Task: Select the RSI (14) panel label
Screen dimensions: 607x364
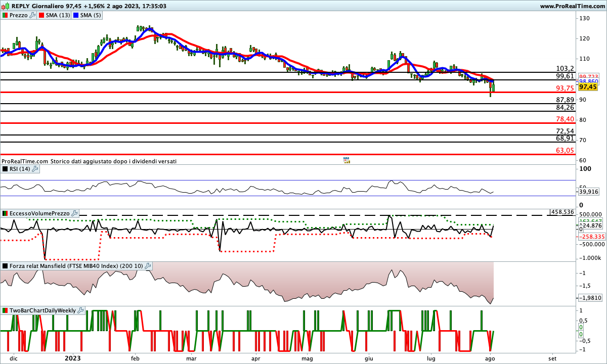Action: 20,169
